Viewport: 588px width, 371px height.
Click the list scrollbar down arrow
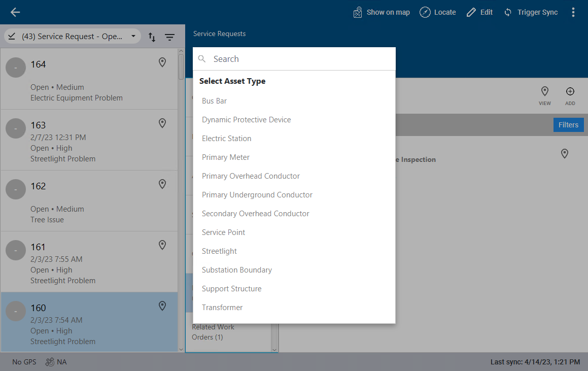[181, 349]
